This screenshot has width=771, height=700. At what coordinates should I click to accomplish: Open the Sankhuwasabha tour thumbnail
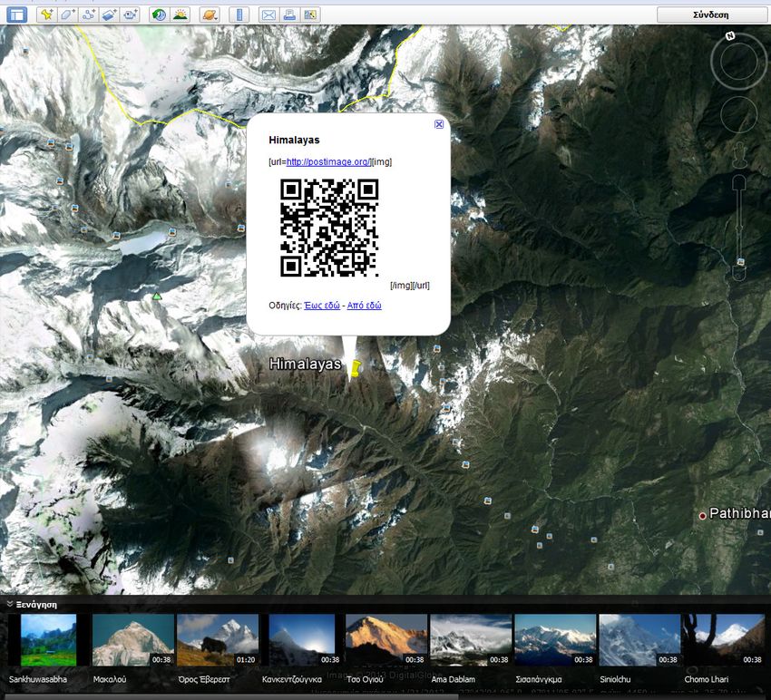(x=48, y=640)
